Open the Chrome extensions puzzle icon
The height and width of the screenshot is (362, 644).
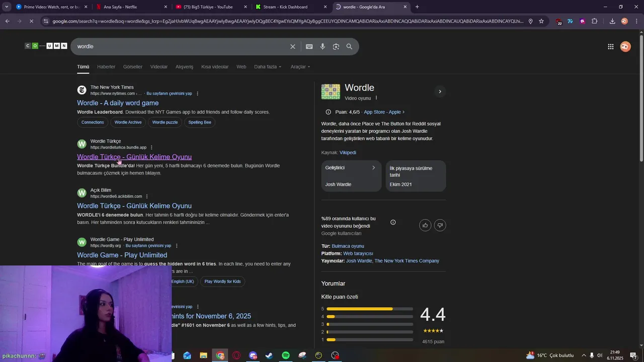(595, 21)
